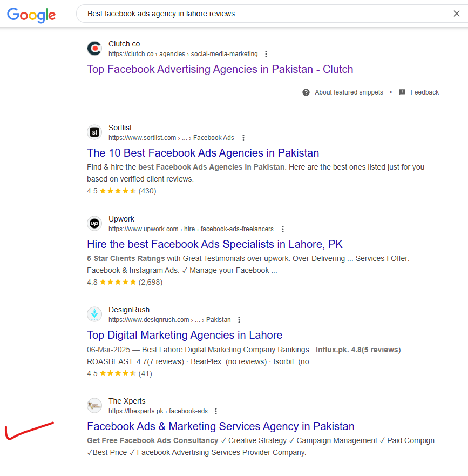
Task: Click the Feedback flag icon
Action: [x=402, y=92]
